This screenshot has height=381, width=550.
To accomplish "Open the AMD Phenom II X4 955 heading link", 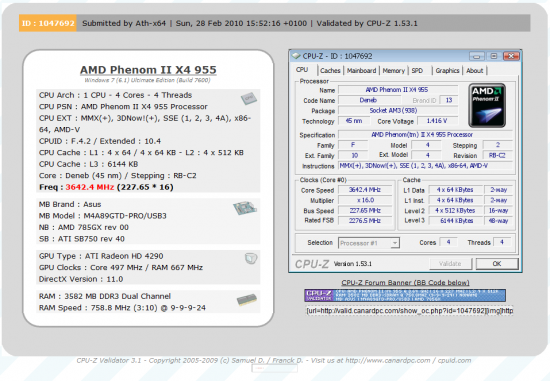I will tap(148, 69).
